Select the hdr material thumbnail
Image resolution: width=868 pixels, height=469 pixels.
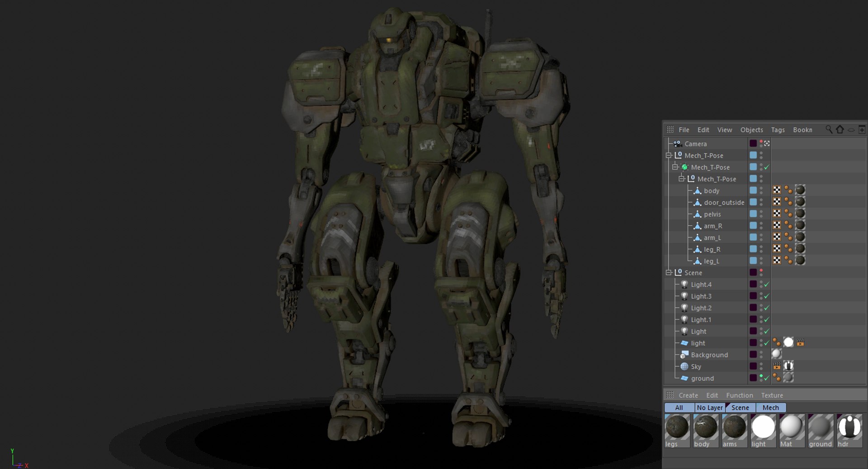pos(849,431)
